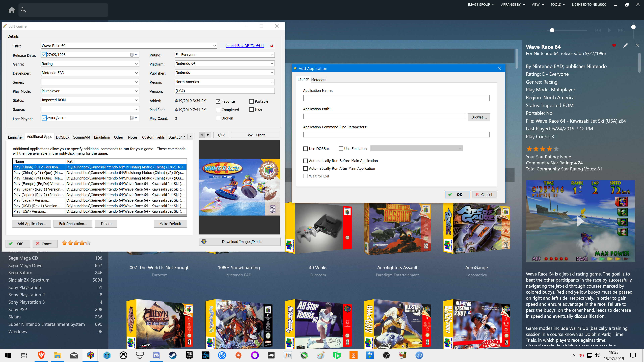Set star rating in Edit Game dialog
Viewport: 644px width, 362px height.
(76, 243)
